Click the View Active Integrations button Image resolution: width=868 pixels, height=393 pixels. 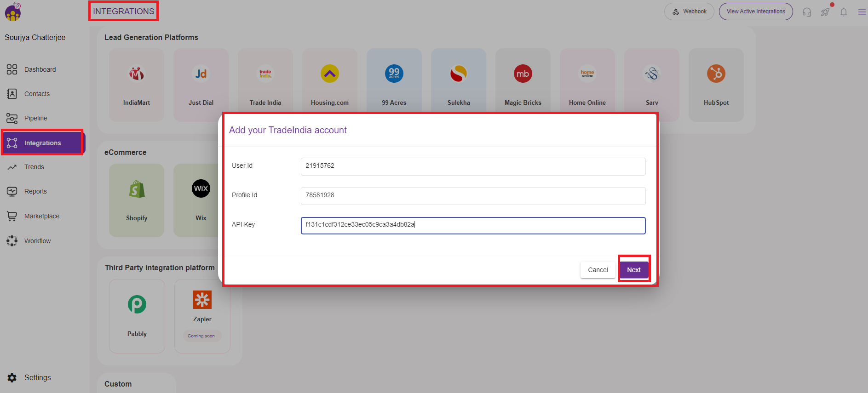pyautogui.click(x=755, y=11)
